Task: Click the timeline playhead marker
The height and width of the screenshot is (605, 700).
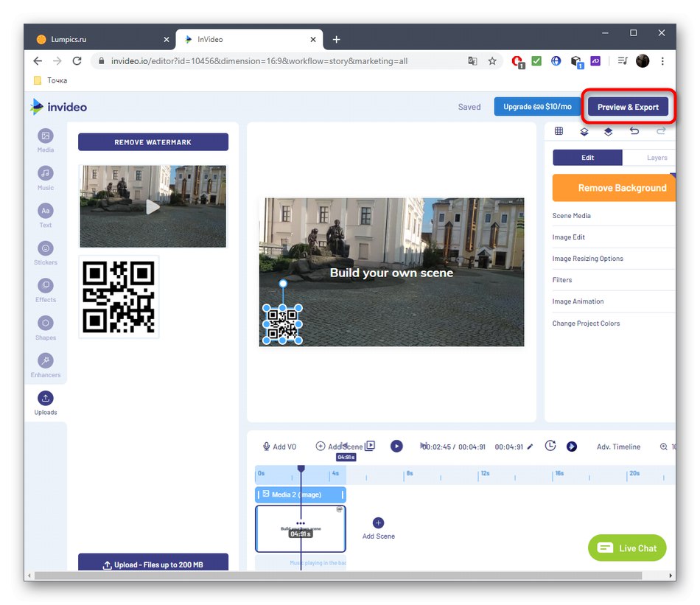Action: 301,469
